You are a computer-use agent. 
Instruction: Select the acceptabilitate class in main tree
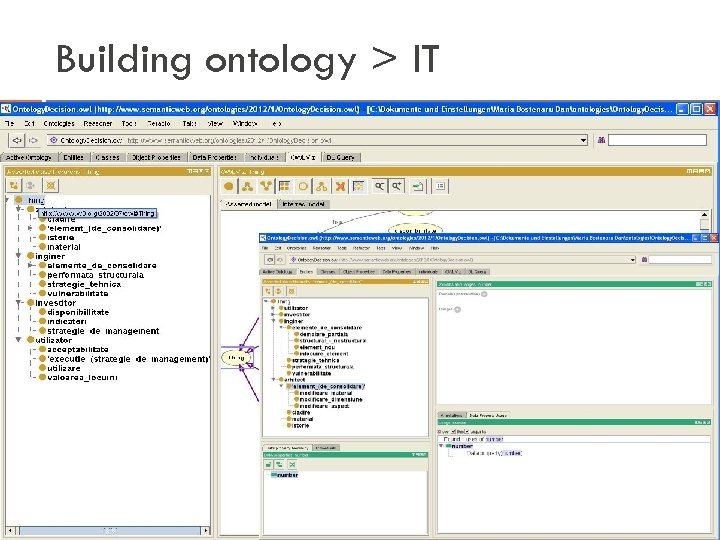78,349
